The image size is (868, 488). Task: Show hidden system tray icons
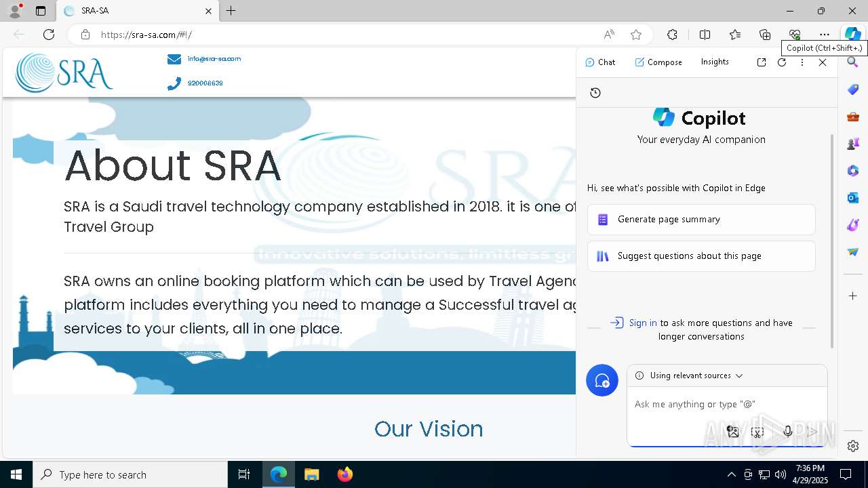point(731,474)
